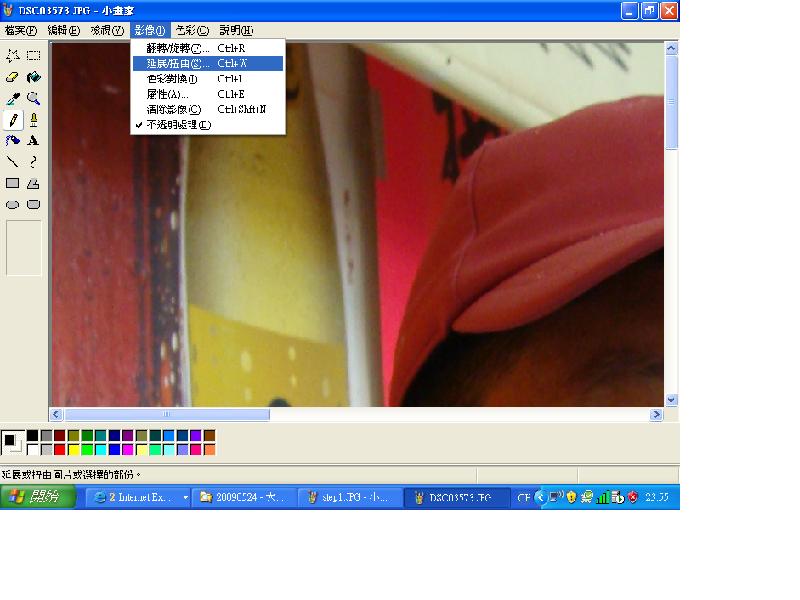Pick the Fill With Color bucket tool
Image resolution: width=800 pixels, height=600 pixels.
[x=34, y=77]
